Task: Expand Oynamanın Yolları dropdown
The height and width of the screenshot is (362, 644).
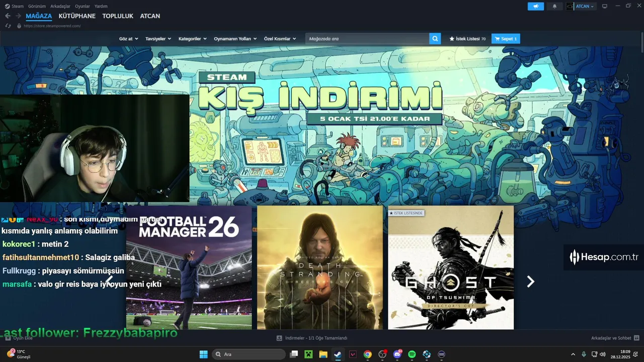Action: coord(235,39)
